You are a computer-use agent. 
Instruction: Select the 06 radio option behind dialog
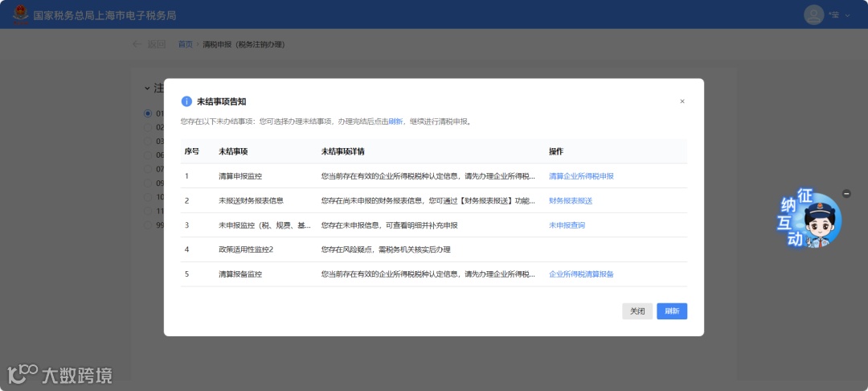(148, 155)
